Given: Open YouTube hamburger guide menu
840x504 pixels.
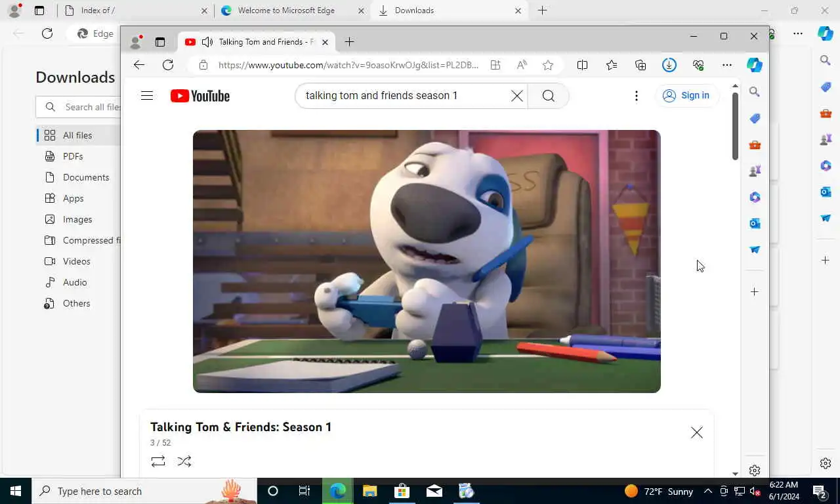Looking at the screenshot, I should click(x=147, y=96).
